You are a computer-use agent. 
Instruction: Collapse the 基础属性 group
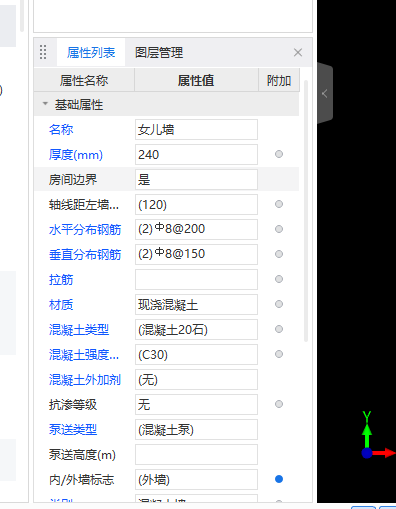point(45,104)
